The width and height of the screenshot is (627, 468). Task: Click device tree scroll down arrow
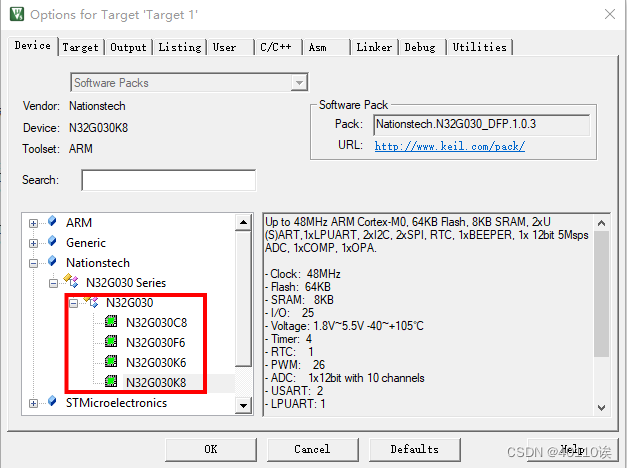(243, 405)
